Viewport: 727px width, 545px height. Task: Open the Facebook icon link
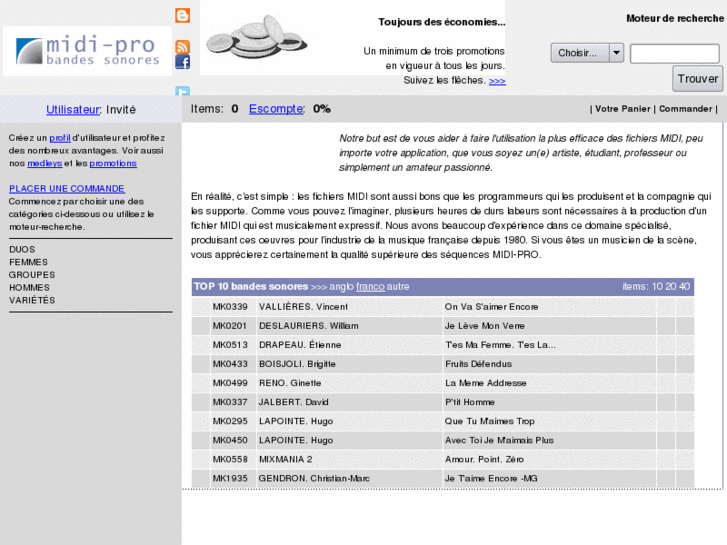182,62
